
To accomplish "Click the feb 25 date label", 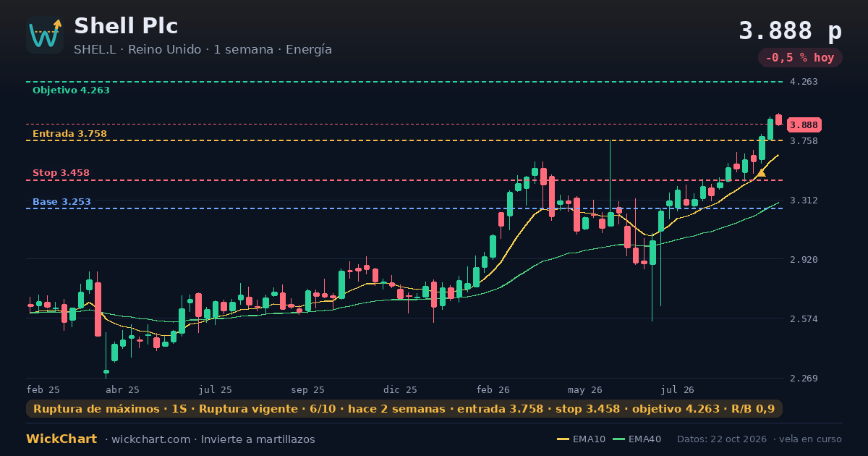I will pos(43,389).
